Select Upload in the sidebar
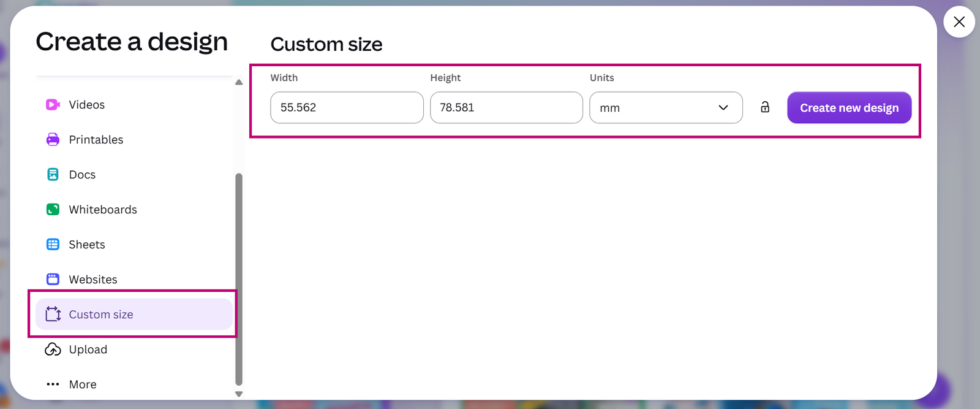980x409 pixels. tap(134, 350)
